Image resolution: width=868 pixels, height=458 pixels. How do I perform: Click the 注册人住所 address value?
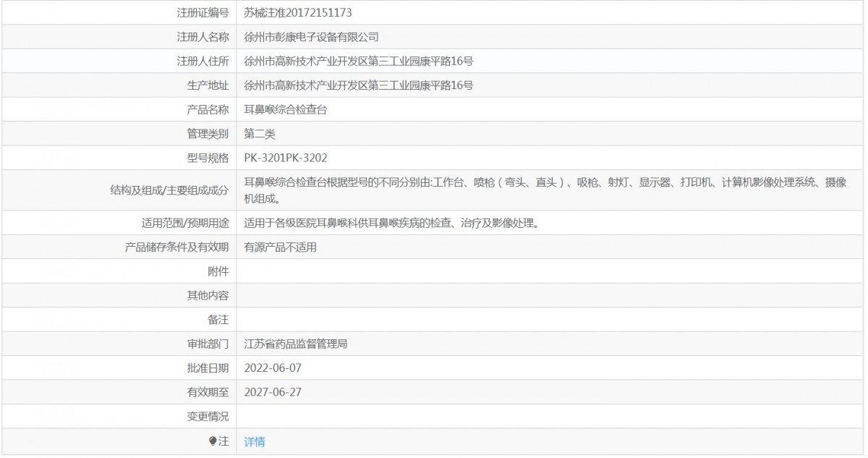[x=359, y=62]
